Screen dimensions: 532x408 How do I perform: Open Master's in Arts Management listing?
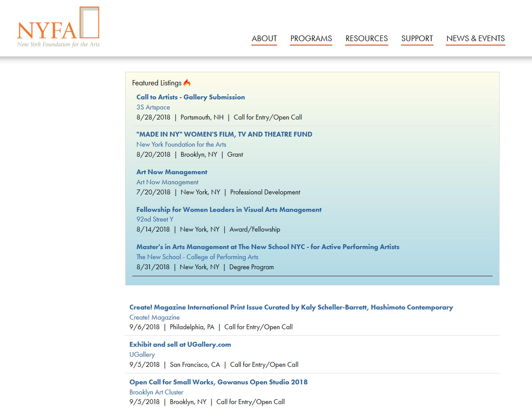(268, 247)
